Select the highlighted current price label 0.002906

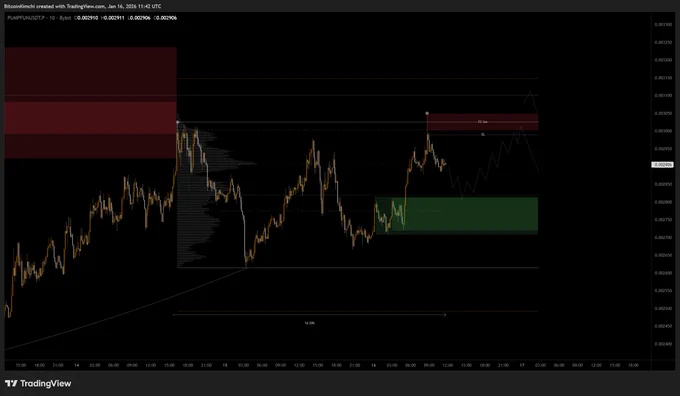(663, 165)
